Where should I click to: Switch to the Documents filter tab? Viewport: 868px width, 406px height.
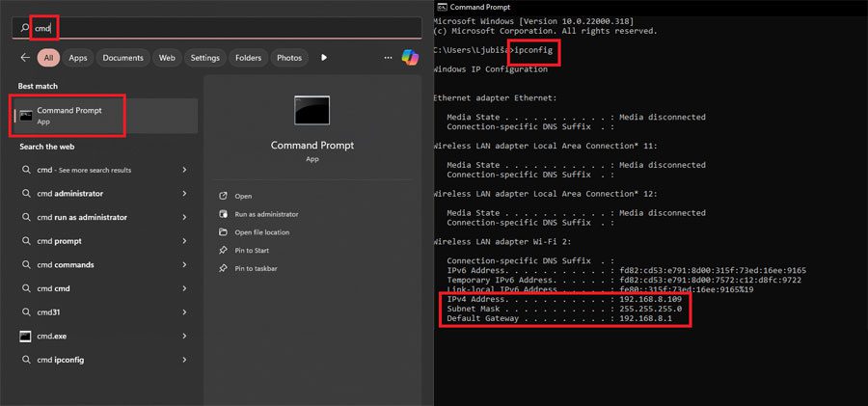122,58
